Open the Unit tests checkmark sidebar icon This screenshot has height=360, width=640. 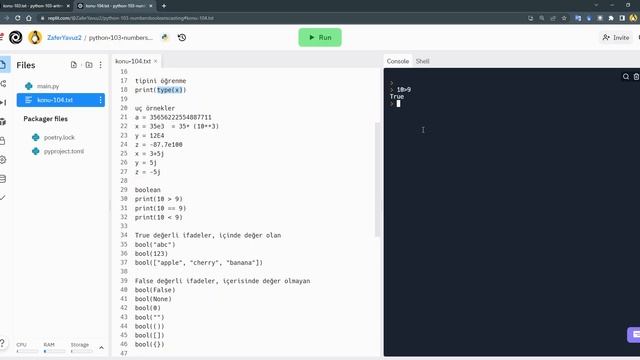coord(3,198)
